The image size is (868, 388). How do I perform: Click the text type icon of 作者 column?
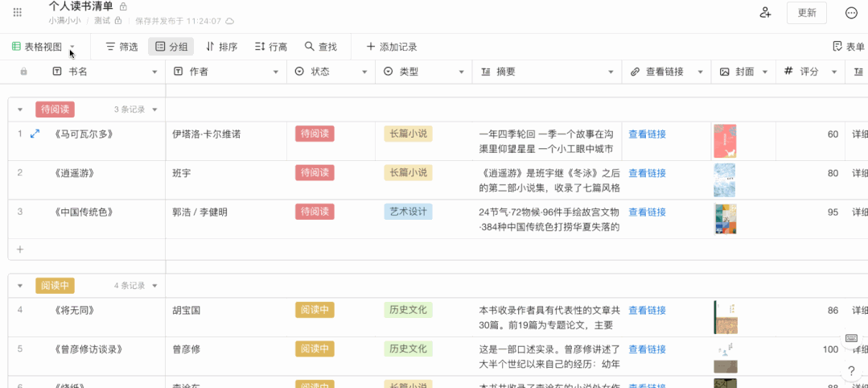click(179, 72)
